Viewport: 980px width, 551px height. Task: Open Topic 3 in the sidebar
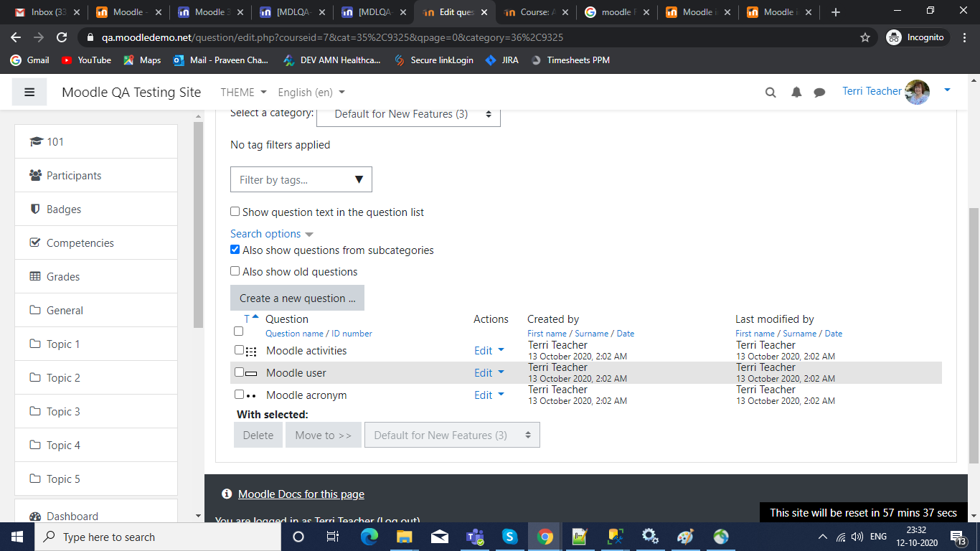[x=96, y=411]
